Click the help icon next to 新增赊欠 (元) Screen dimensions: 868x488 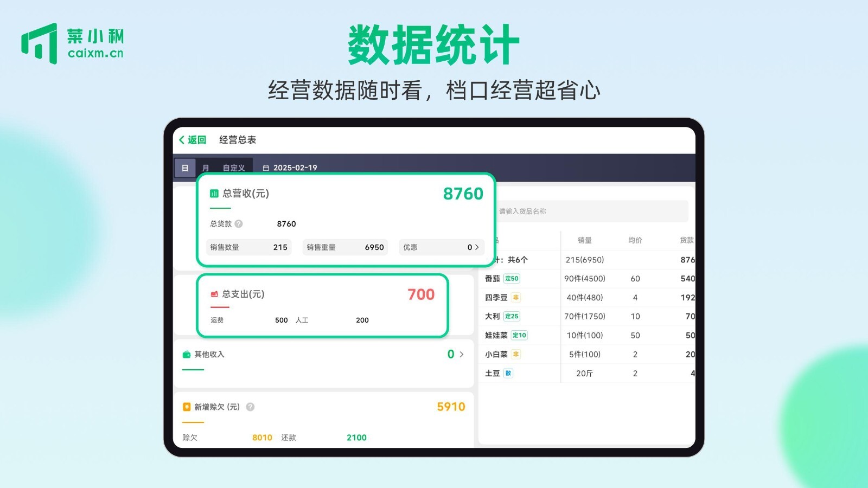point(250,407)
